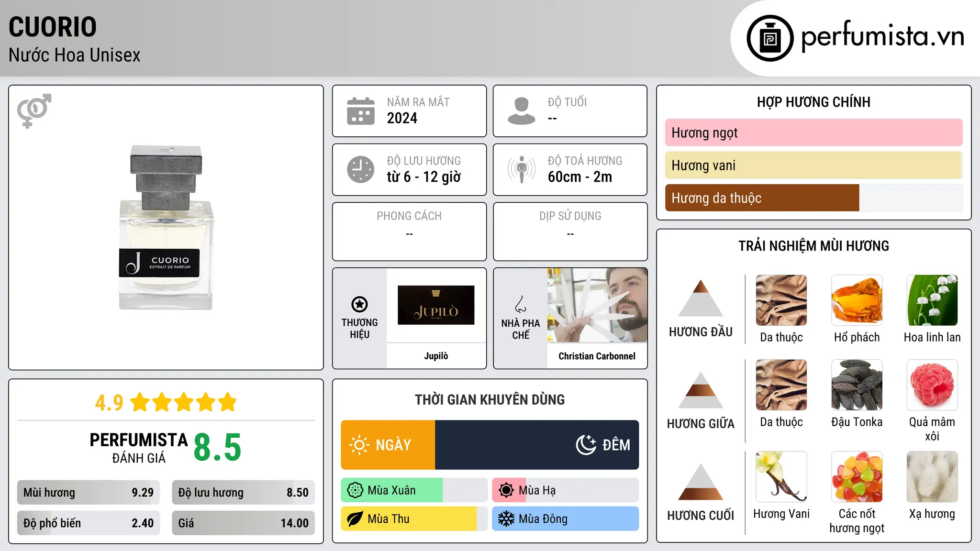Select the Da thuộc top note image

point(781,300)
